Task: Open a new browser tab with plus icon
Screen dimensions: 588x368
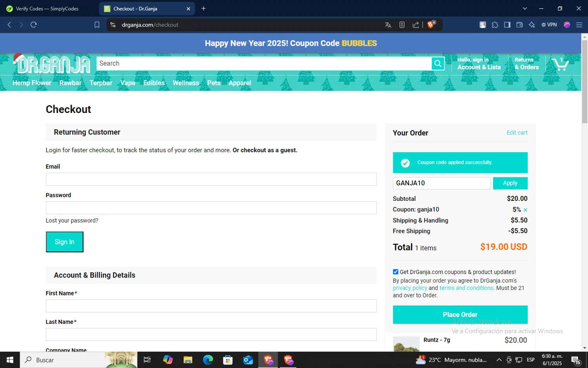Action: tap(203, 8)
